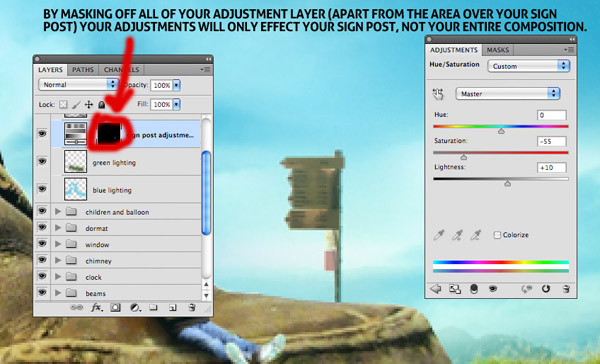Select the on-image targeted adjustment hand tool
The width and height of the screenshot is (600, 364).
438,94
